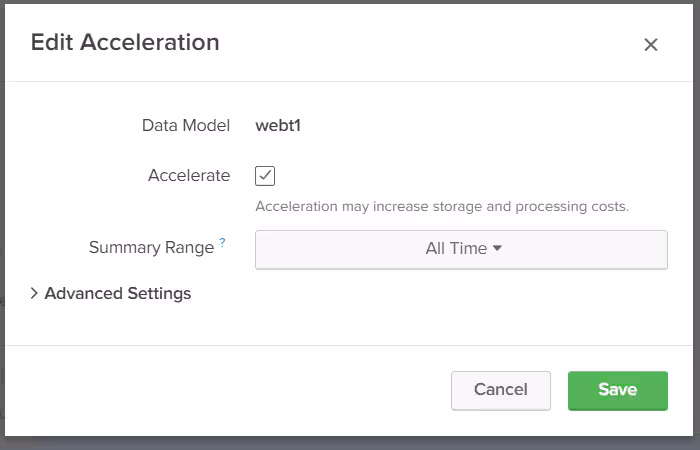Open the All Time summary range dropdown
Image resolution: width=700 pixels, height=450 pixels.
[x=461, y=249]
